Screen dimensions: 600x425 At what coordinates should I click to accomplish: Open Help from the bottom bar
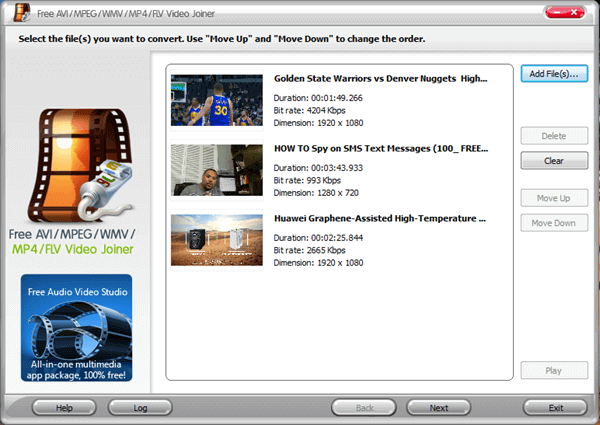64,408
